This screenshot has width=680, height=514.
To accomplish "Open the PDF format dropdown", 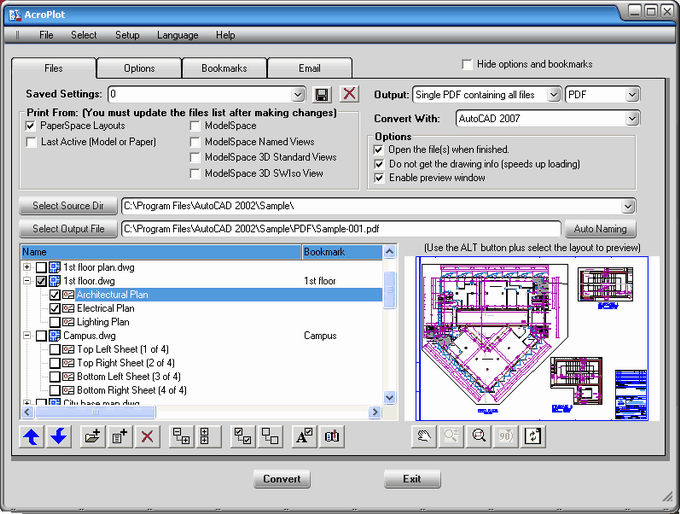I will coord(632,95).
